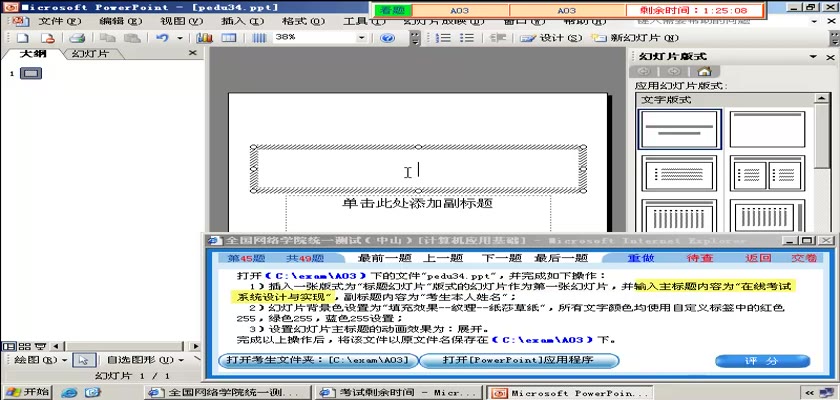Click the Numbering list icon
Screen dimensions: 840x400
443,38
